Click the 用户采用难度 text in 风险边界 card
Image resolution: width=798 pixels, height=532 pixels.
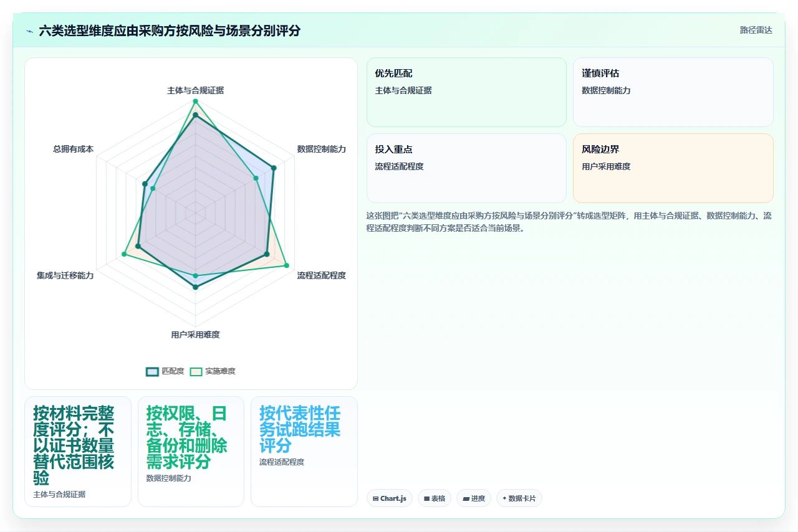coord(606,166)
